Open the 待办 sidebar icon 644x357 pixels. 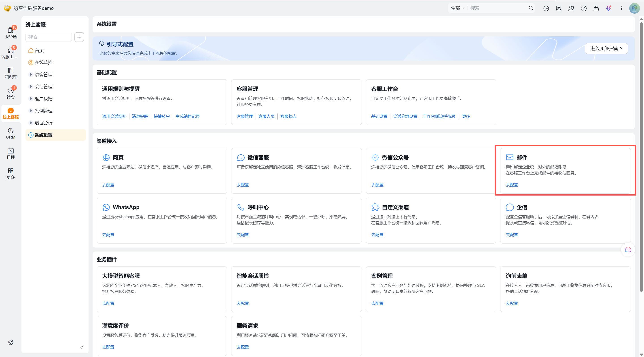point(11,93)
